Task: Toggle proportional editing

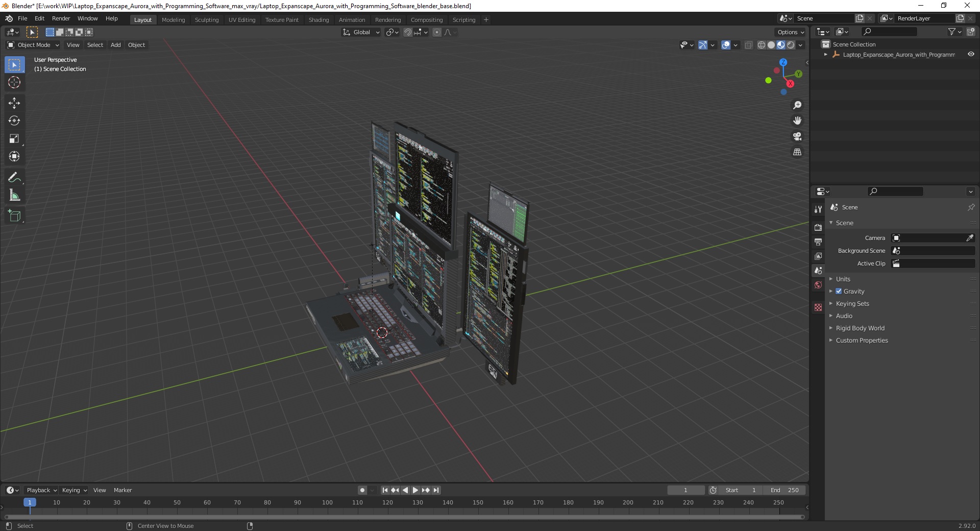Action: click(x=437, y=32)
